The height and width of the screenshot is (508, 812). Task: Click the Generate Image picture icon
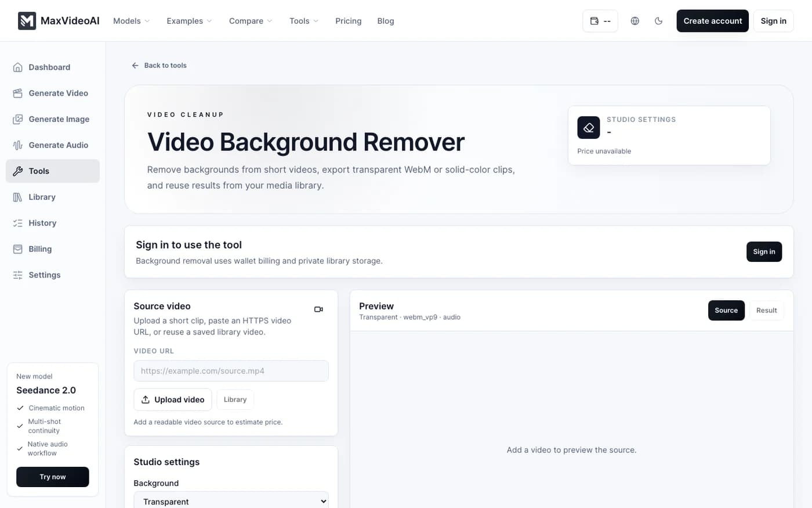coord(18,119)
